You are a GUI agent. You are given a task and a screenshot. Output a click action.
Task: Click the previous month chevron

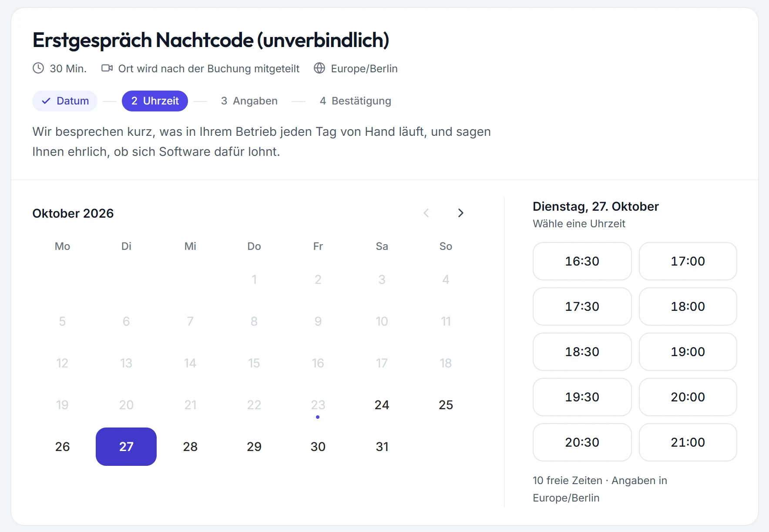coord(426,213)
